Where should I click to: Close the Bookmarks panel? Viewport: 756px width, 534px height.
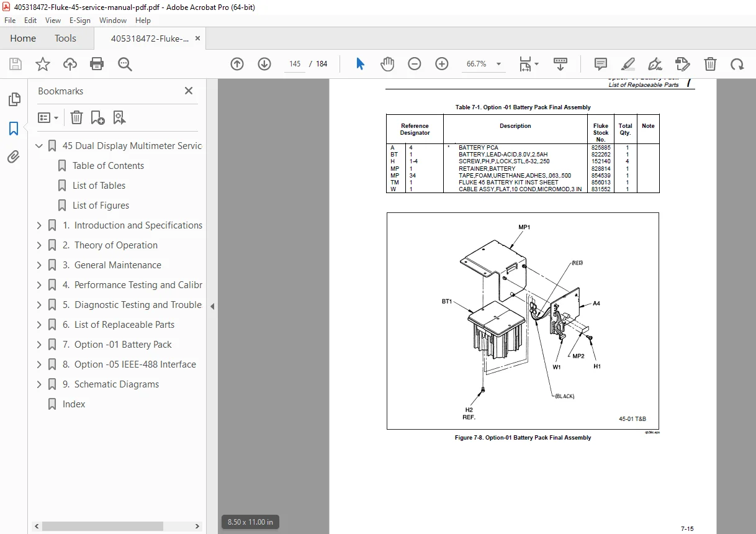click(x=189, y=91)
